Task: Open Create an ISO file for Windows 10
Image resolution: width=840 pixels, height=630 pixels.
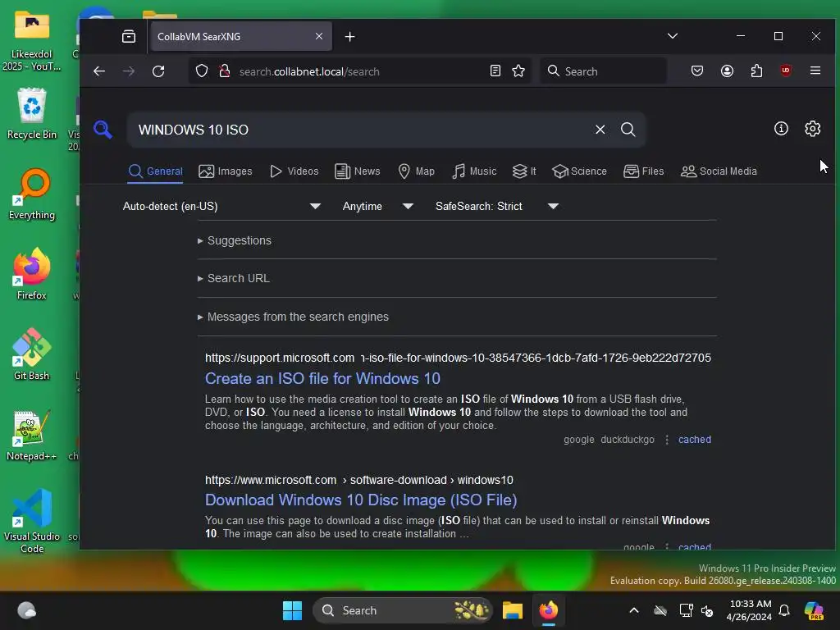Action: click(322, 379)
